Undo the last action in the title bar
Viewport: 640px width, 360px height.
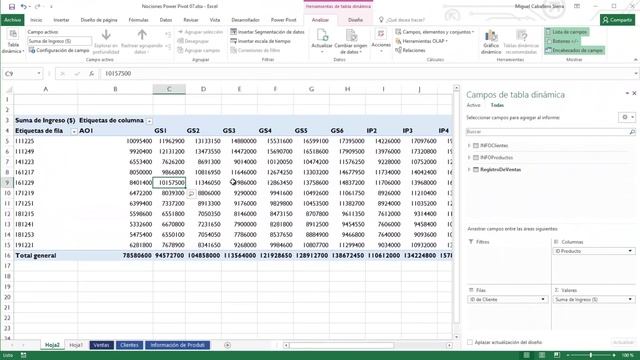23,7
